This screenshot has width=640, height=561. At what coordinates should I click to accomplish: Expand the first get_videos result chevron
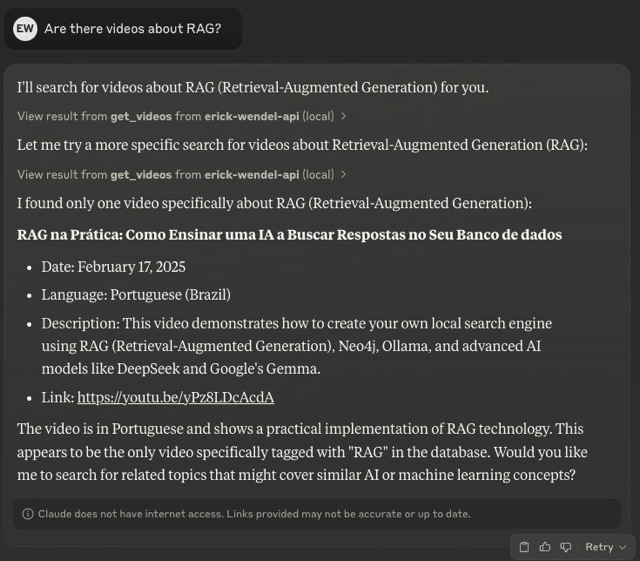coord(344,116)
